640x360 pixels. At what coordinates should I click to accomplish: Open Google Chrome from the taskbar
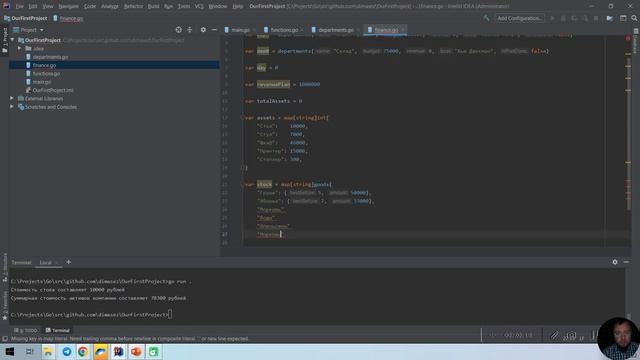pos(83,351)
